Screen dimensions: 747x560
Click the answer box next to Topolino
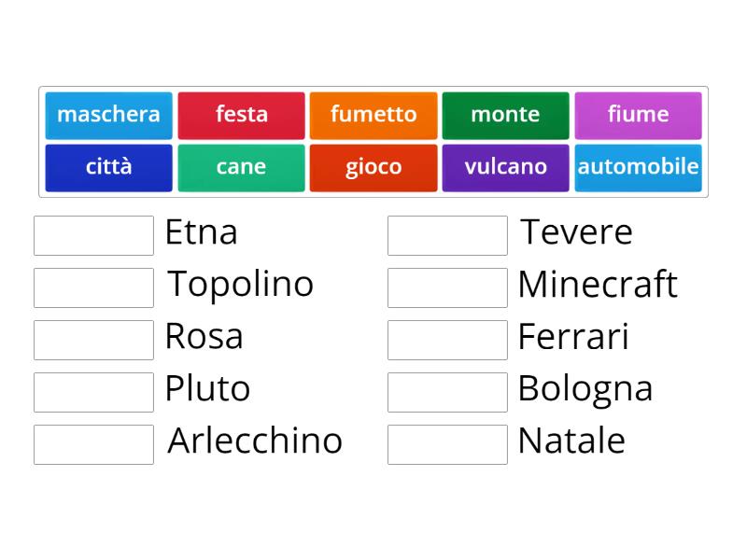92,287
